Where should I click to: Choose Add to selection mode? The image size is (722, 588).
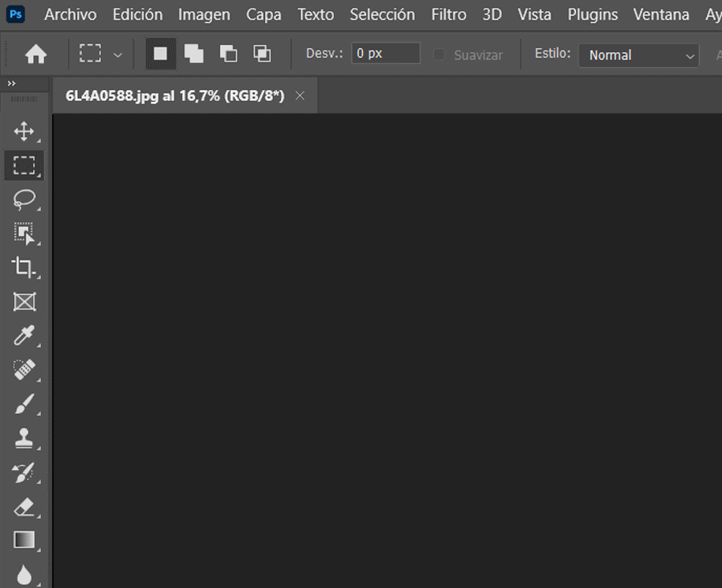pos(194,54)
